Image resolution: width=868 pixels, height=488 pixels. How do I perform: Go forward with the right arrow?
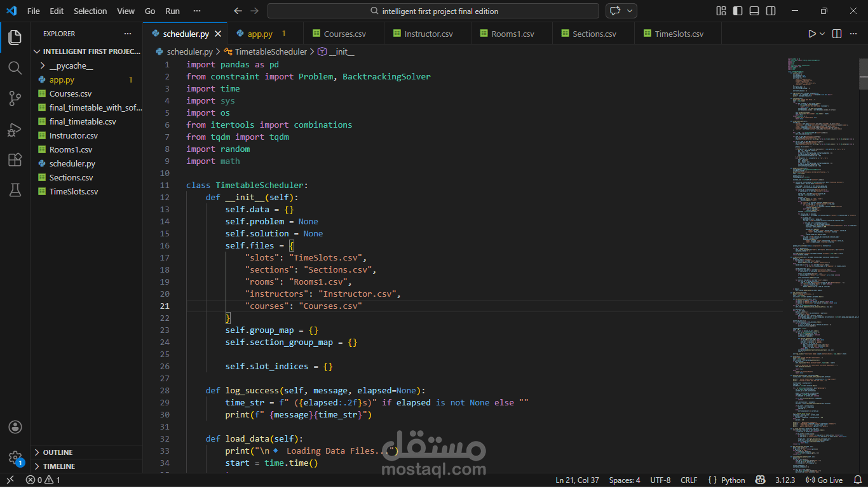tap(255, 11)
